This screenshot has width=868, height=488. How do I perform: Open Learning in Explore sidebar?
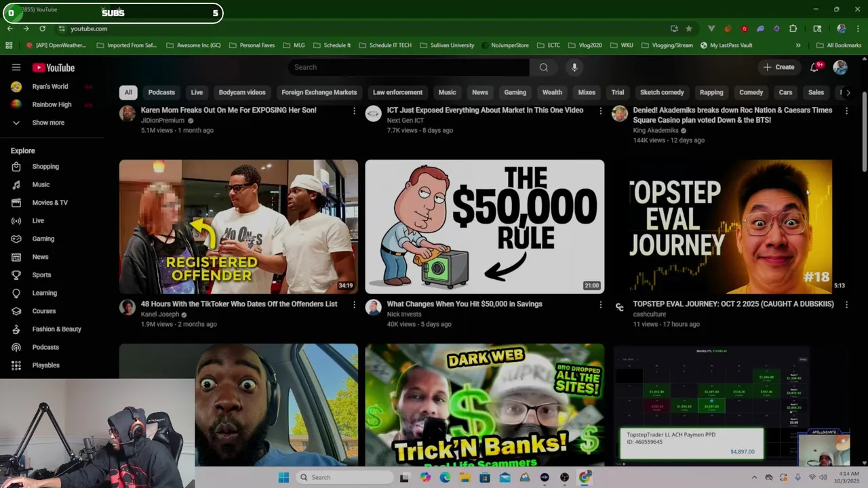[44, 293]
